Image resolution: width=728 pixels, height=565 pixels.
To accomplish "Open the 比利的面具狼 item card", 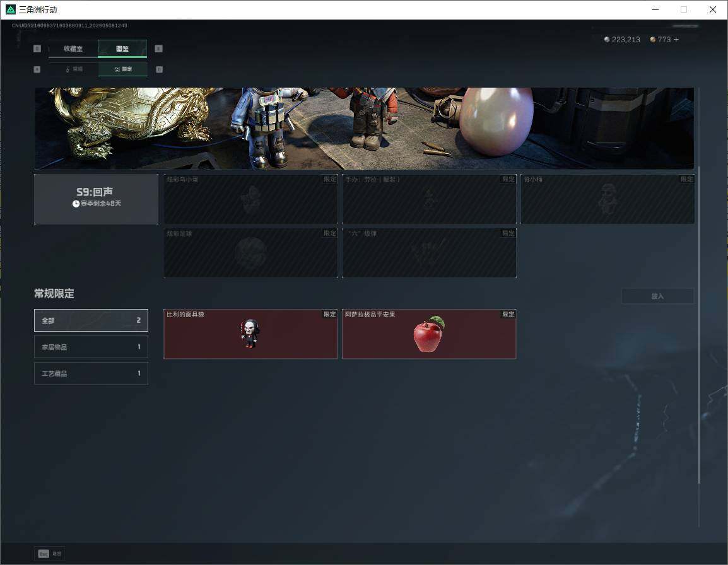I will [x=250, y=334].
